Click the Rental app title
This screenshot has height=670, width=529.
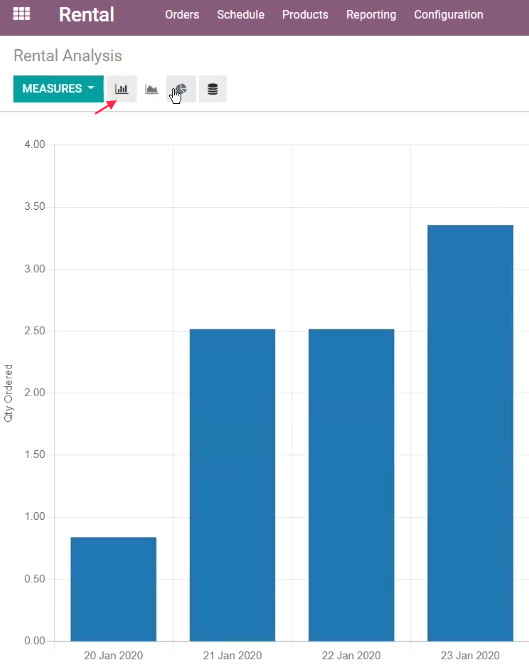(86, 15)
